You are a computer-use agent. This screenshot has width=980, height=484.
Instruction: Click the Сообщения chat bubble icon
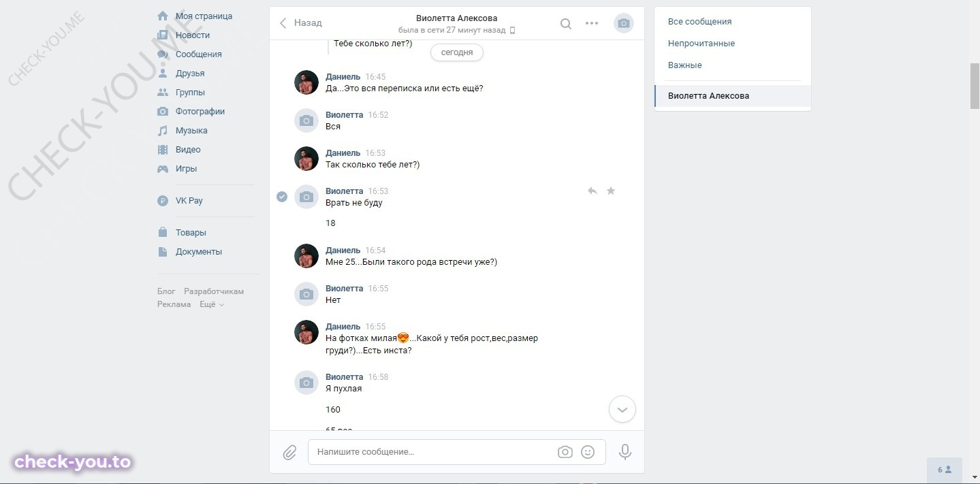pyautogui.click(x=163, y=54)
